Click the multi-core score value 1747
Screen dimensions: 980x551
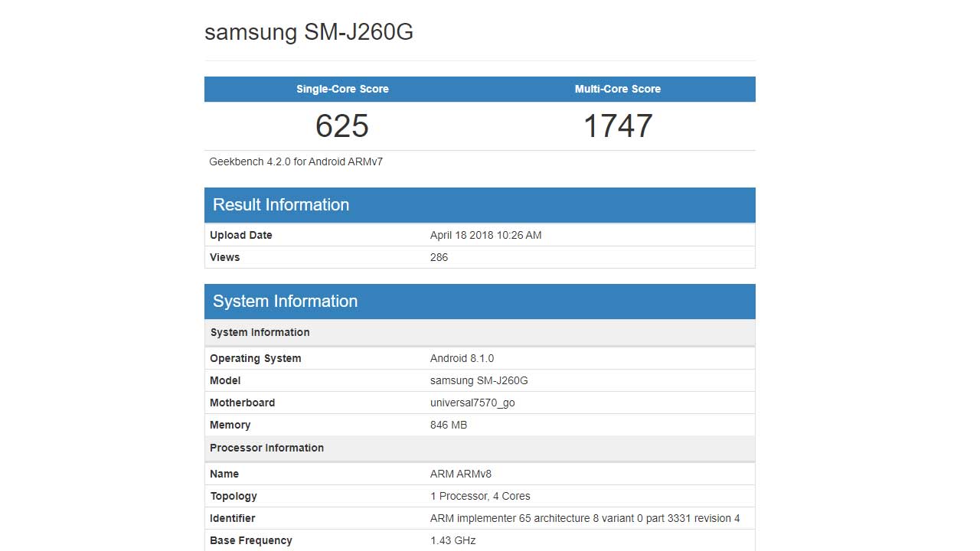618,126
